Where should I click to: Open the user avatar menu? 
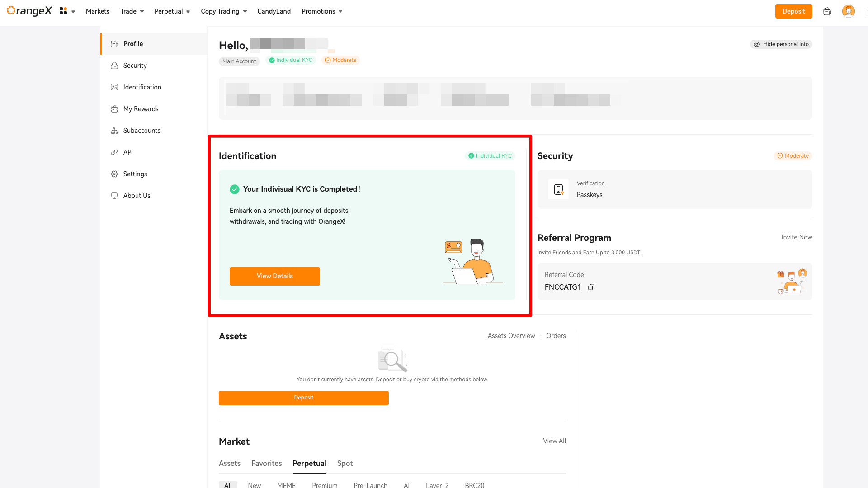[x=849, y=11]
